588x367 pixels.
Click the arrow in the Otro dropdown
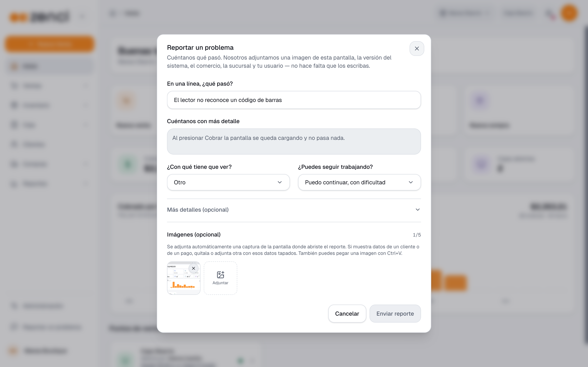(280, 182)
